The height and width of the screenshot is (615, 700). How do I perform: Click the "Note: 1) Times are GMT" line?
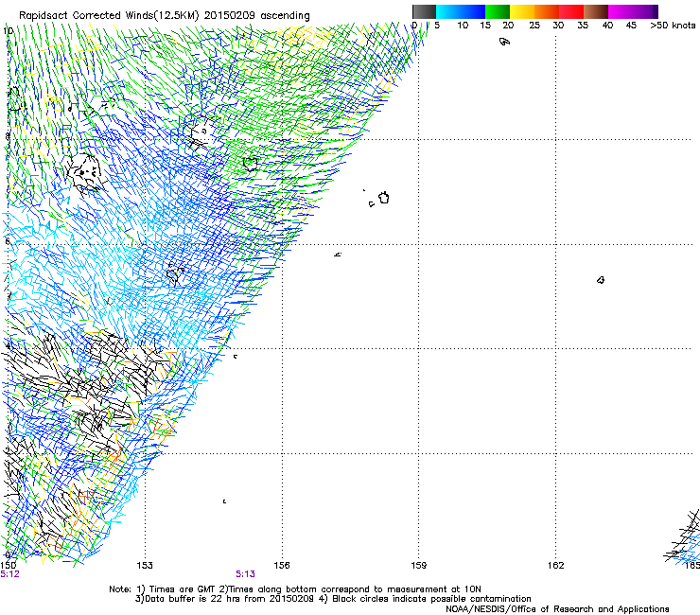294,589
